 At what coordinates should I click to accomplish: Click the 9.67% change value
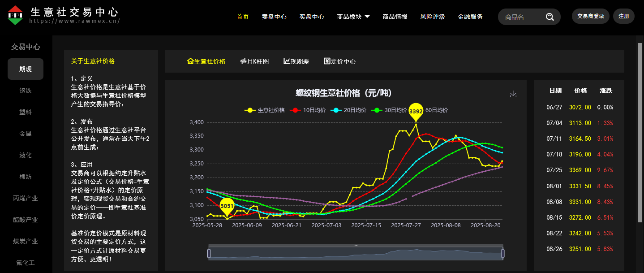click(x=605, y=170)
